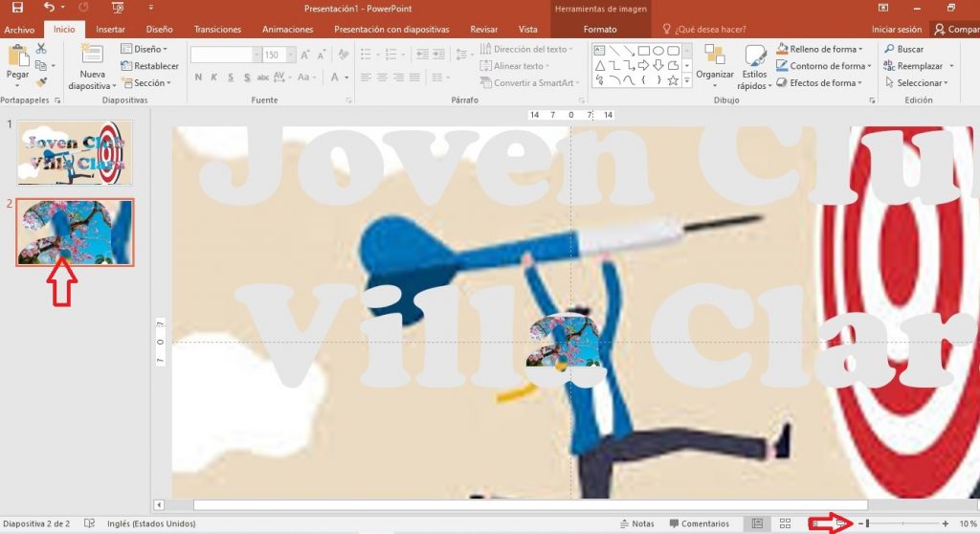This screenshot has height=534, width=980.
Task: Select the Format Painter brush icon
Action: [41, 82]
